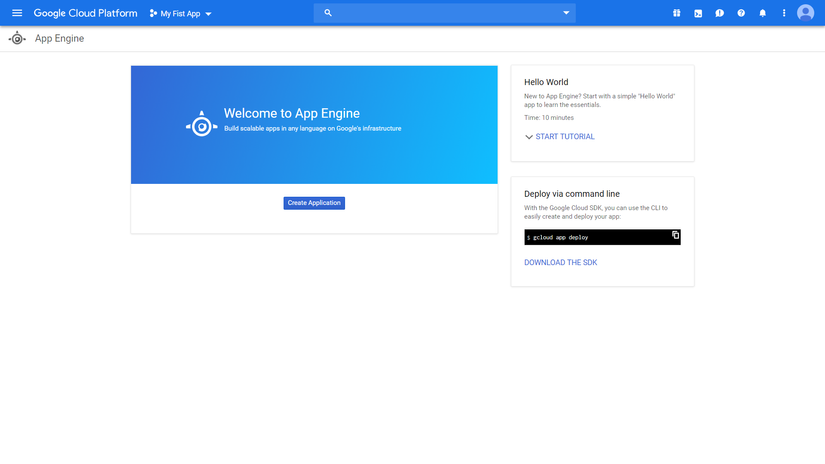Screen dimensions: 825x464
Task: Open the help question mark icon
Action: pyautogui.click(x=741, y=13)
